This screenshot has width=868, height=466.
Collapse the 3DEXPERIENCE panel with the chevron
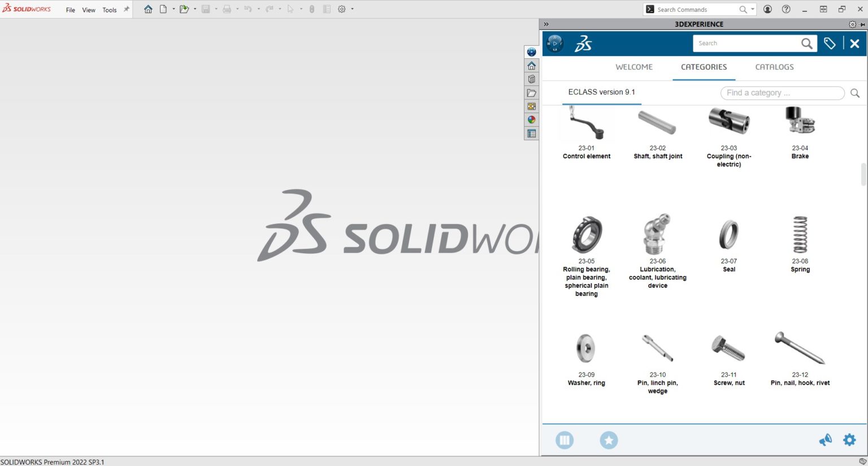point(546,24)
